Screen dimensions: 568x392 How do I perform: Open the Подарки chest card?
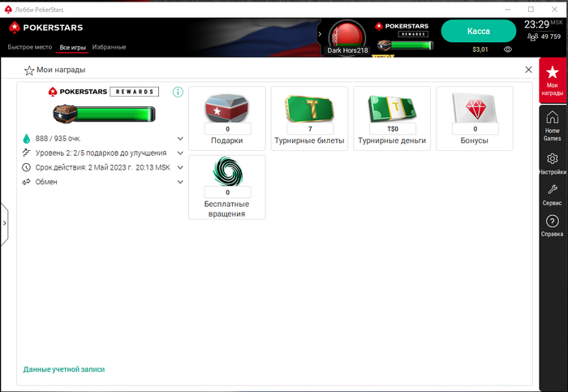coord(227,118)
